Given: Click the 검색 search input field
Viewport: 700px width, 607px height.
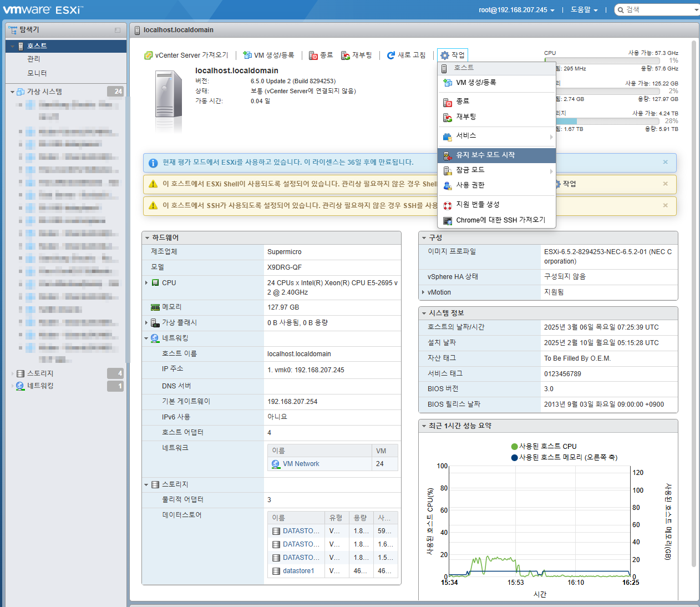Looking at the screenshot, I should pyautogui.click(x=660, y=10).
